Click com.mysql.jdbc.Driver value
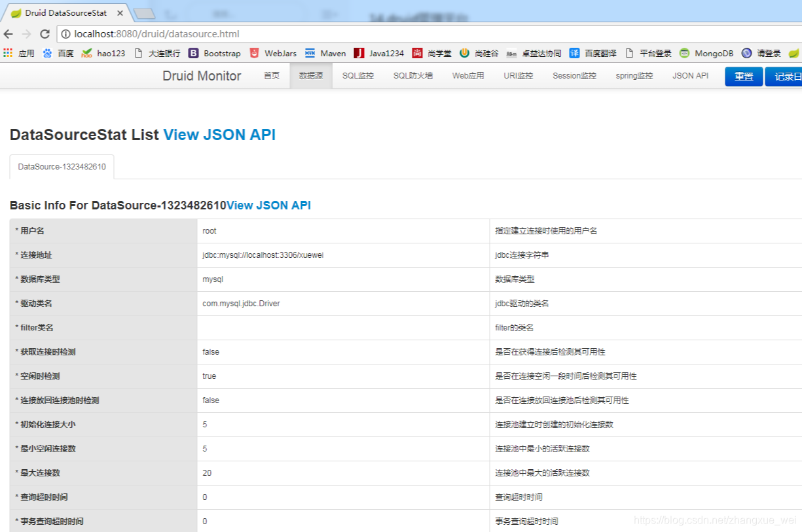 [242, 304]
